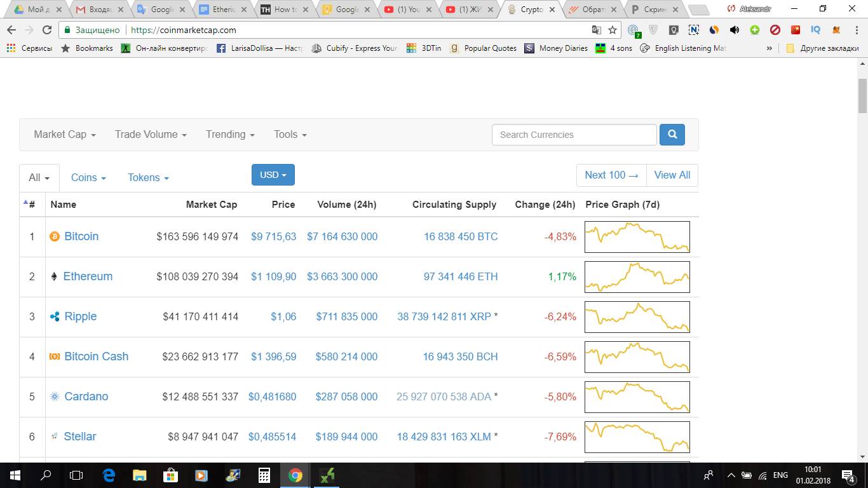Sort table by rank number column

coord(31,205)
